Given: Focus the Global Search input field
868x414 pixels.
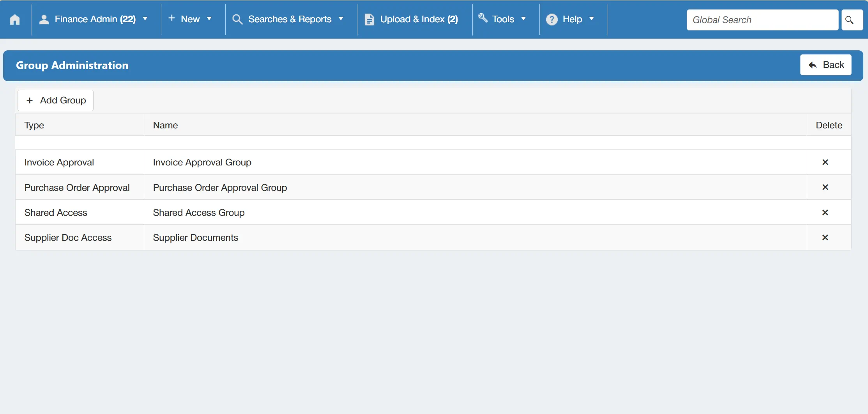Looking at the screenshot, I should [762, 20].
